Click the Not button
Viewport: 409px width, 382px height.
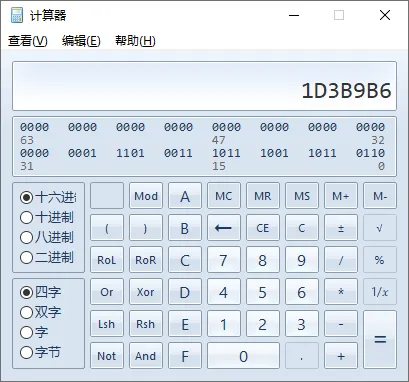(107, 356)
